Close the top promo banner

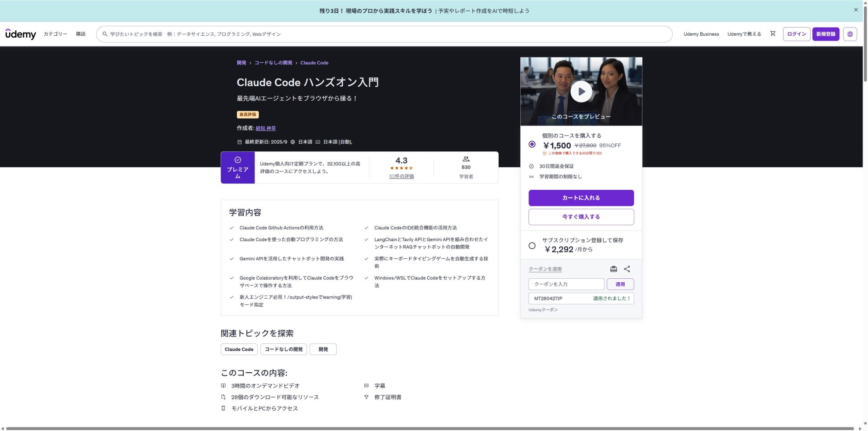coord(856,9)
